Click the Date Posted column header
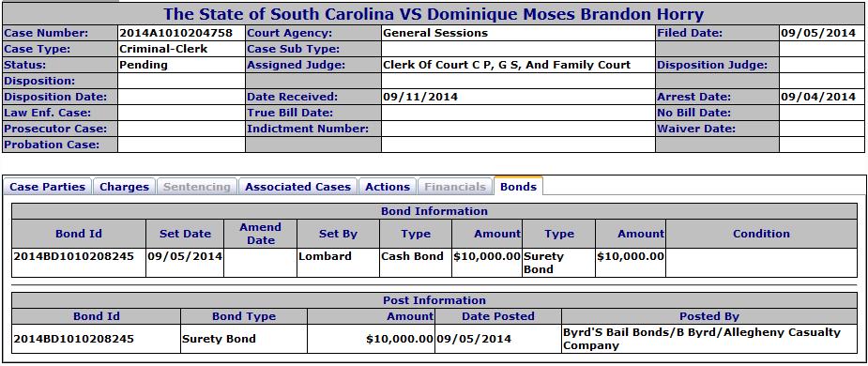Screen dimensions: 868x366 click(x=498, y=316)
